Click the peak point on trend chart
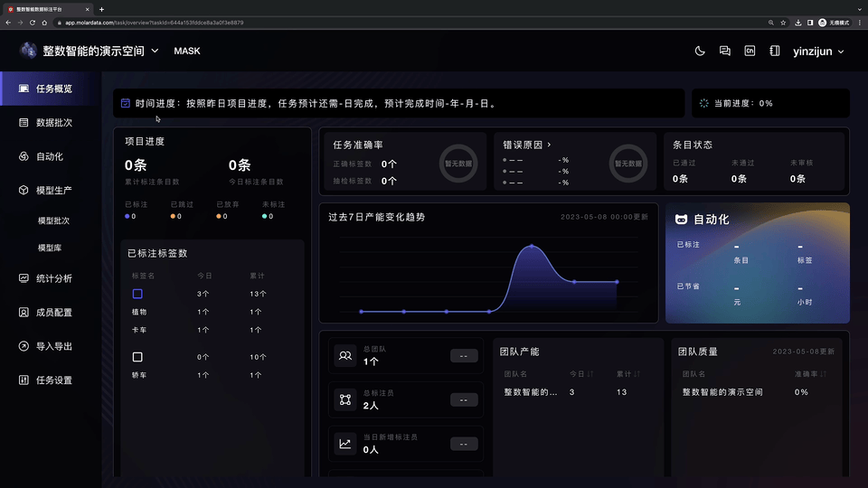 [532, 246]
